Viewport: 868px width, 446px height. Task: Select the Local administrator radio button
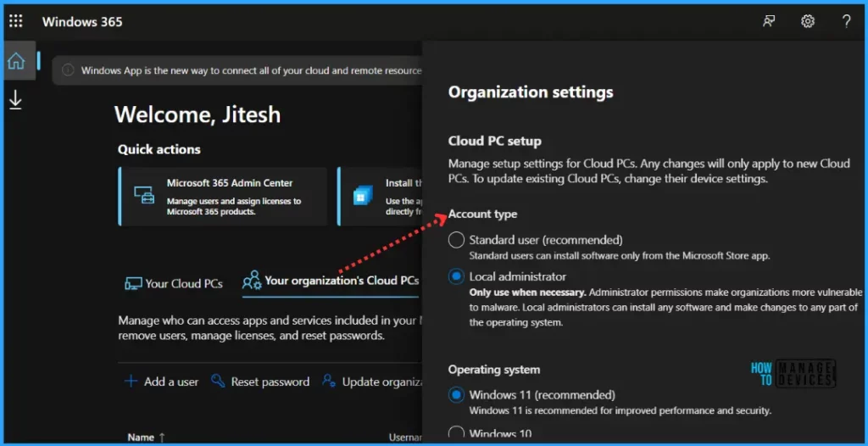[x=456, y=276]
